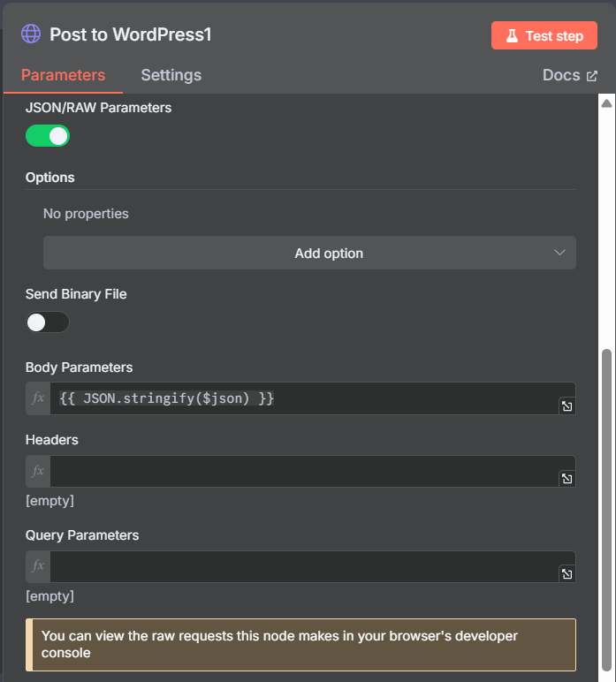Run the Test step button
The height and width of the screenshot is (682, 616).
(x=544, y=35)
